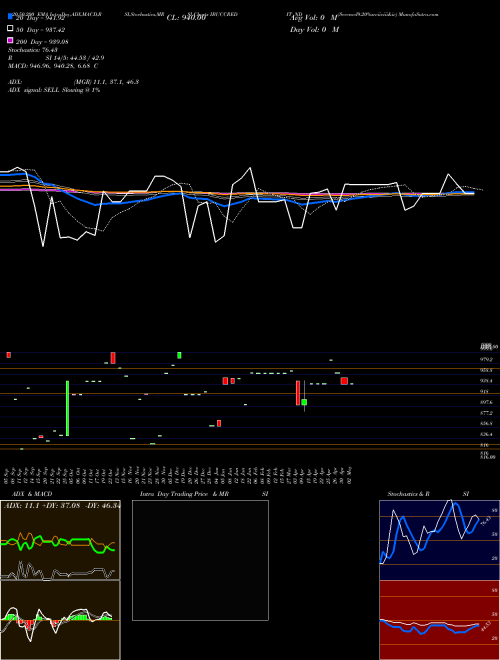This screenshot has height=660, width=500.
Task: Click the 'Avg Vol: 0 M' label
Action: pos(314,18)
